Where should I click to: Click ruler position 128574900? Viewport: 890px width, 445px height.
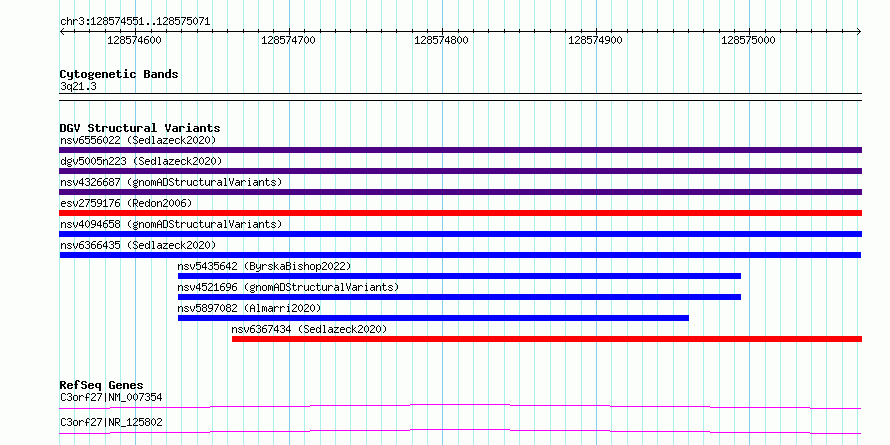(595, 40)
